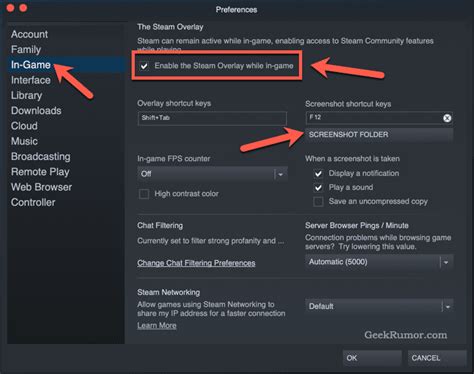
Task: Expand the Steam Networking Default dropdown
Action: 379,306
